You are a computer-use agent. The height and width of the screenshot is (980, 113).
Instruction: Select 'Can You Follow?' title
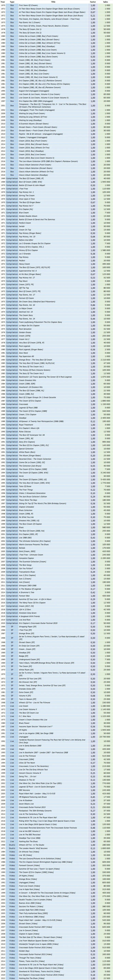(26, 568)
